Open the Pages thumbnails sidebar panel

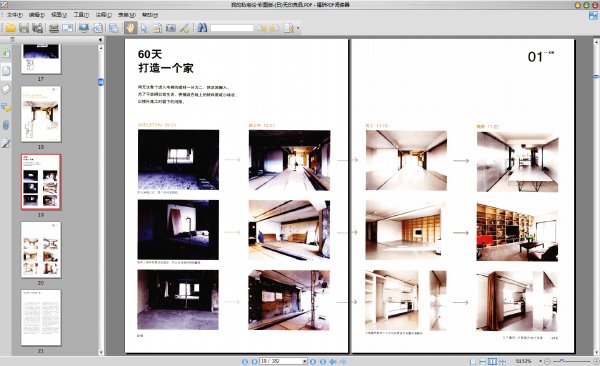point(6,71)
